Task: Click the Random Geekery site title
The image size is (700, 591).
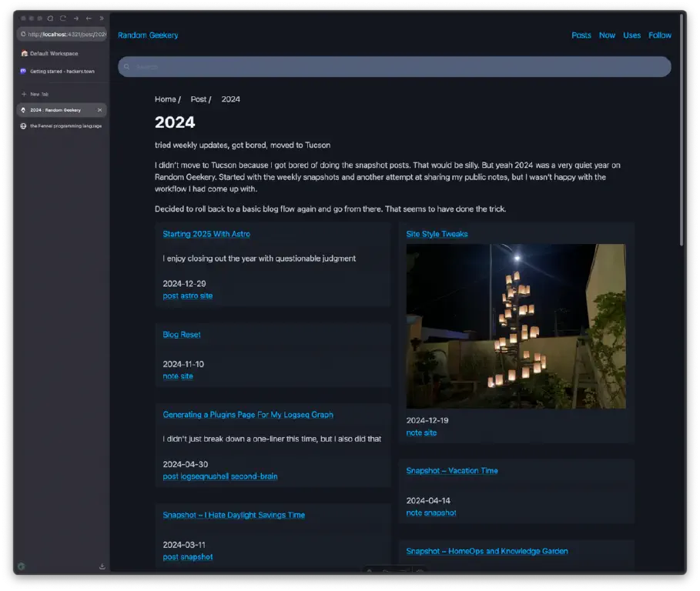Action: pos(148,35)
